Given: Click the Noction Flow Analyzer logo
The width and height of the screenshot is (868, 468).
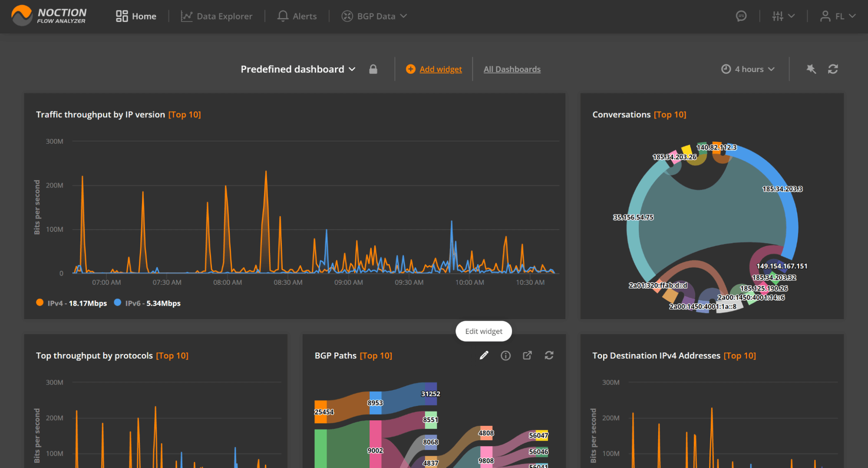Looking at the screenshot, I should [x=49, y=16].
